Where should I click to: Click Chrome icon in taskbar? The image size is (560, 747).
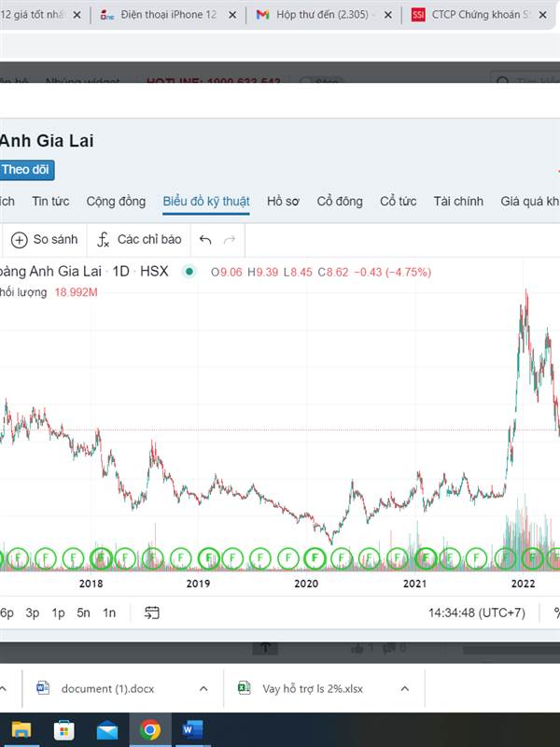click(x=150, y=729)
